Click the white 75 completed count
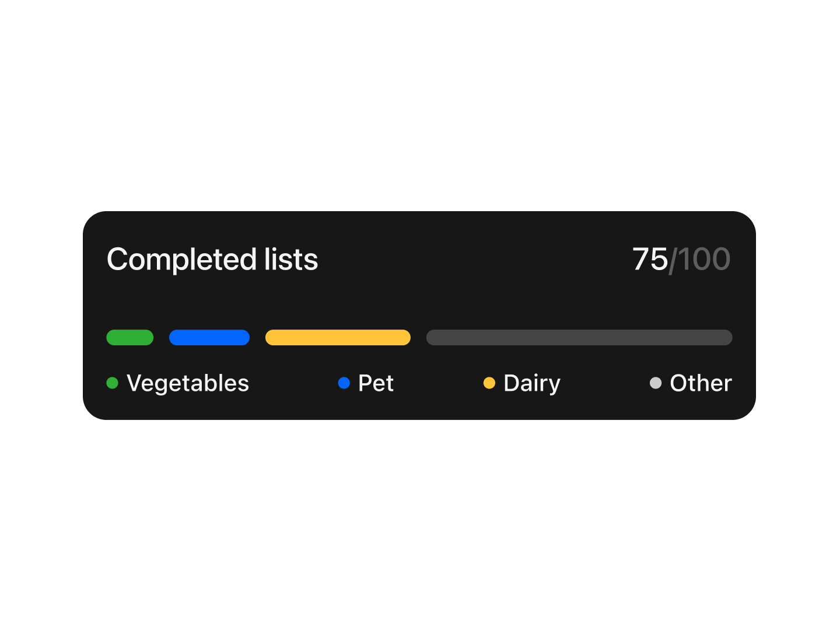This screenshot has height=630, width=840. (x=650, y=260)
